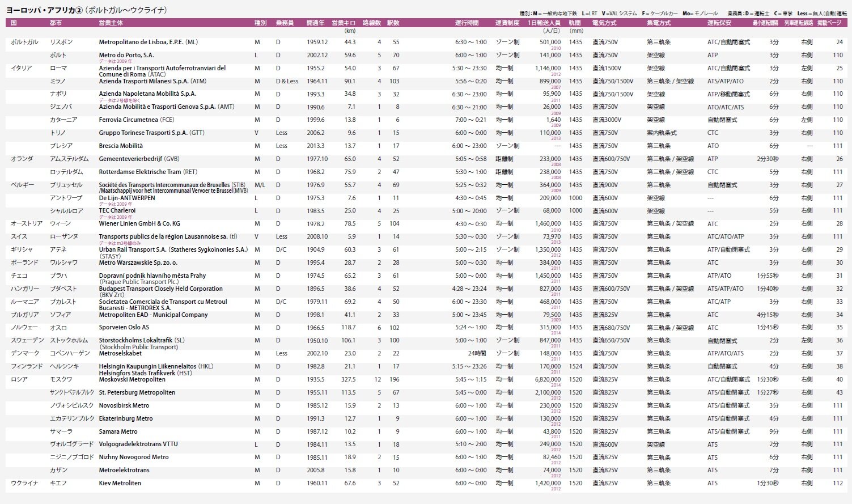This screenshot has width=852, height=504.
Task: Click operator Kiev Metroliten
Action: pos(120,483)
